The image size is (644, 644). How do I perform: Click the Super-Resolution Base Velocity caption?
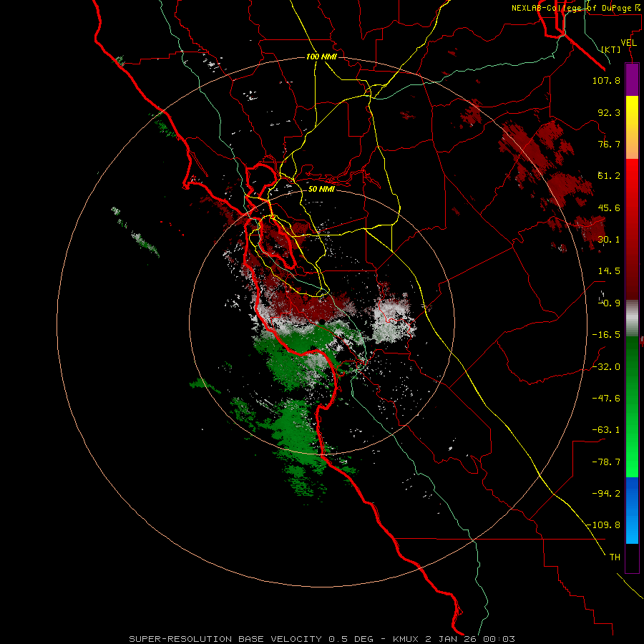pyautogui.click(x=321, y=639)
